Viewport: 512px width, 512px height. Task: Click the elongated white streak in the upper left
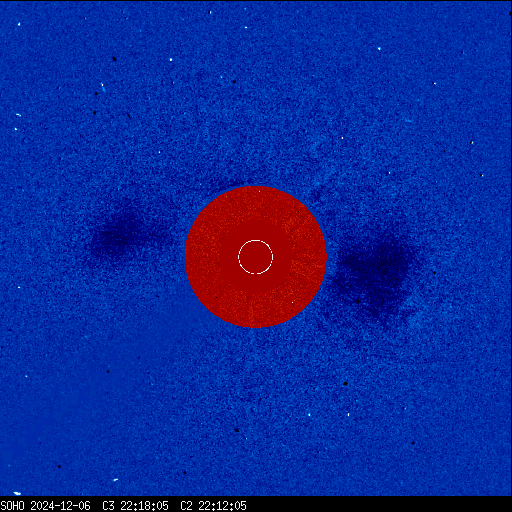tap(103, 87)
